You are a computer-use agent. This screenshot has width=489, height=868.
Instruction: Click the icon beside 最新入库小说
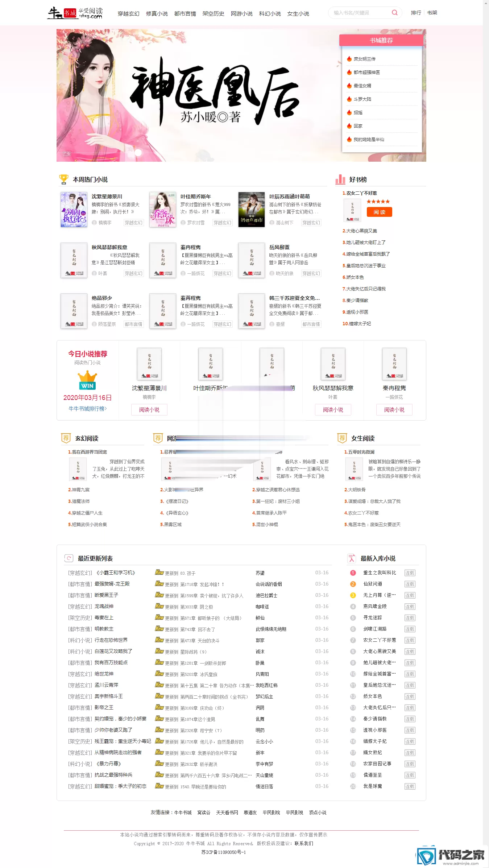pos(351,558)
